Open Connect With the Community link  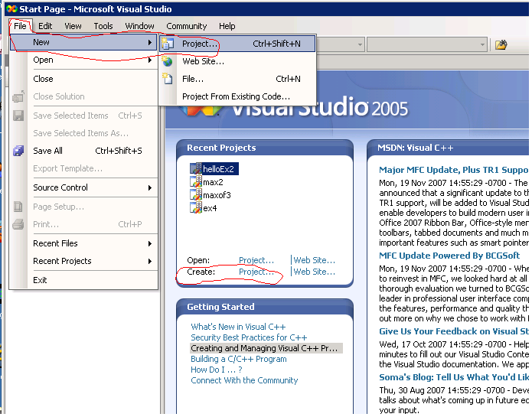click(x=244, y=380)
